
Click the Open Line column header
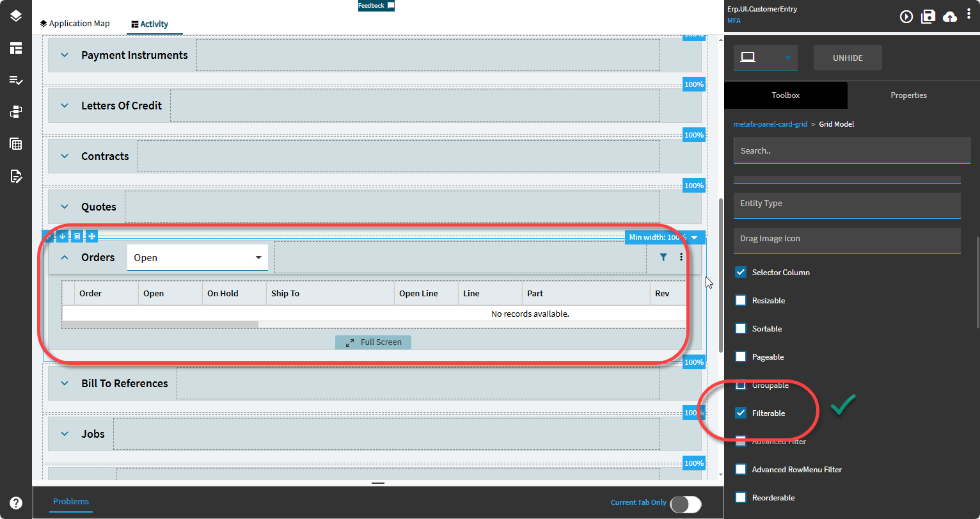426,294
